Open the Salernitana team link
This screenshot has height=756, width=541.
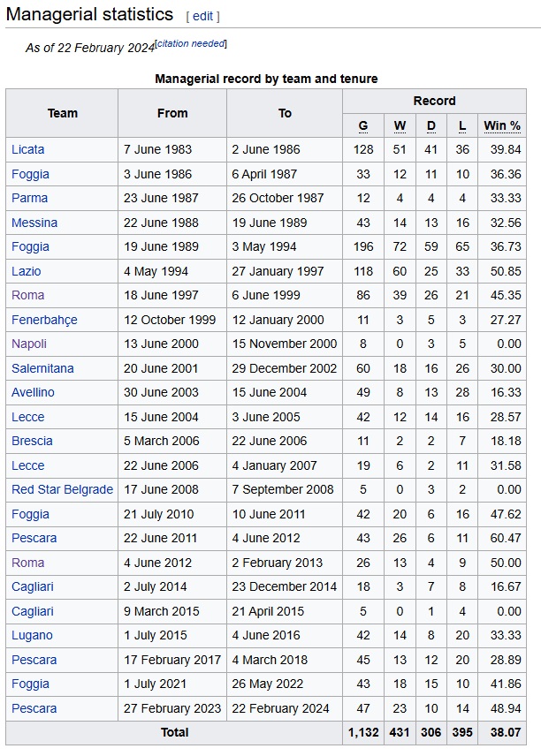pos(42,368)
